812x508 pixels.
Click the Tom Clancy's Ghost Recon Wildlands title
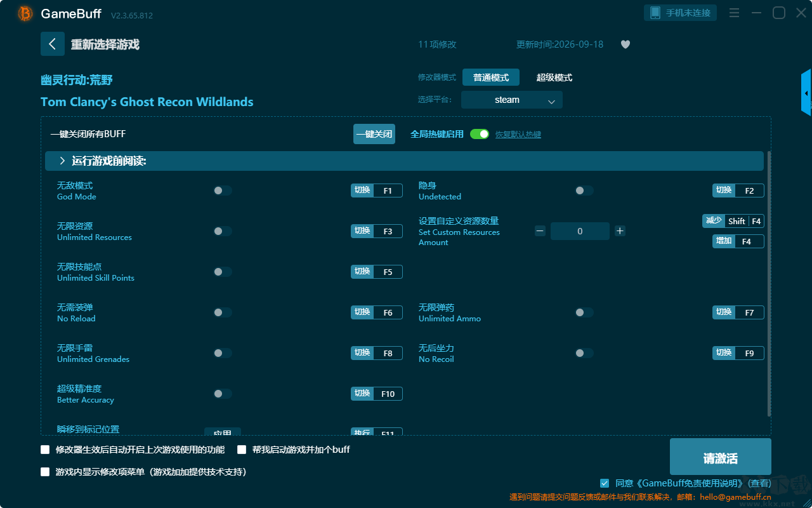(147, 102)
